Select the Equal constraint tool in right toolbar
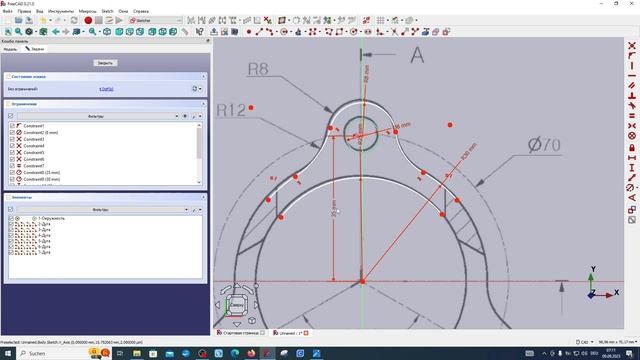Viewport: 640px width, 360px height. click(x=632, y=116)
